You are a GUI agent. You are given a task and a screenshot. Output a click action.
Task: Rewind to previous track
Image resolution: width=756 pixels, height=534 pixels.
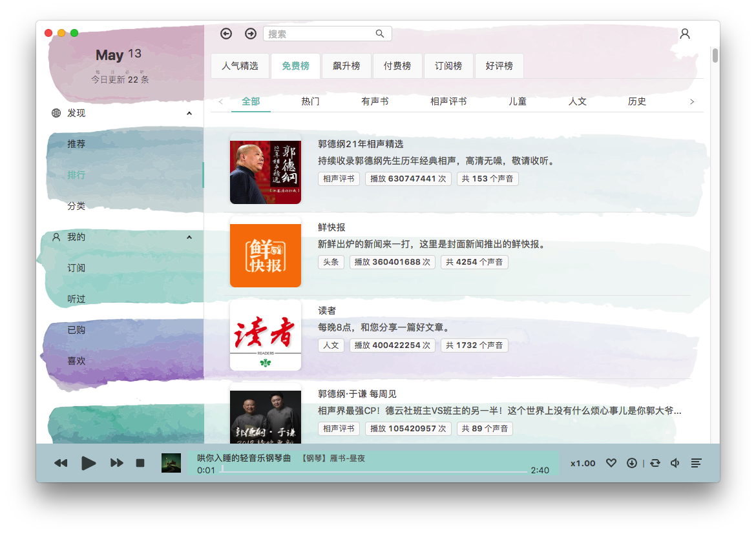point(61,463)
